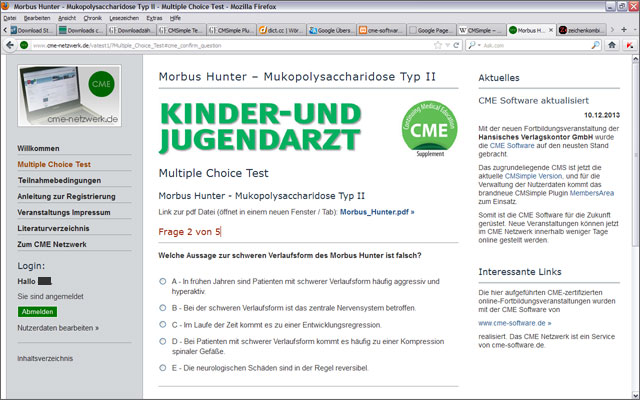
Task: Switch to the Wikipedia CMSimple tab
Action: click(482, 30)
